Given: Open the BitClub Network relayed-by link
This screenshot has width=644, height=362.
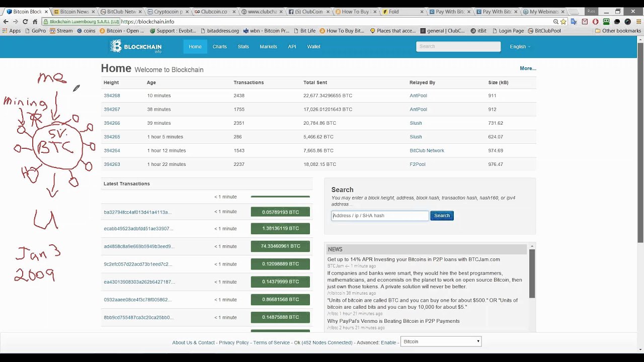Looking at the screenshot, I should point(427,150).
